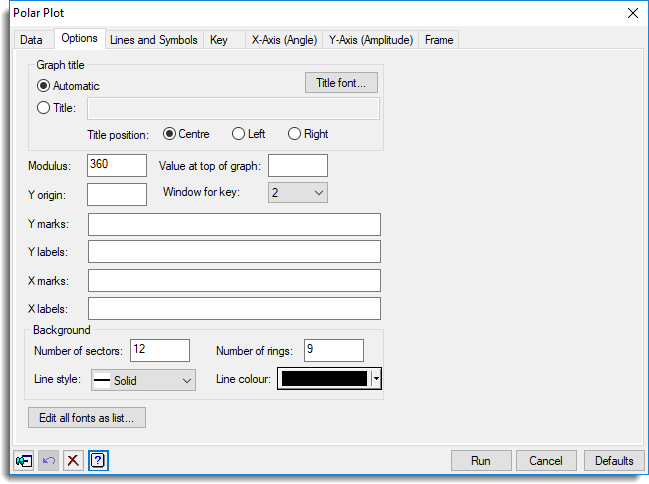
Task: Click the red X clear icon
Action: pyautogui.click(x=73, y=461)
